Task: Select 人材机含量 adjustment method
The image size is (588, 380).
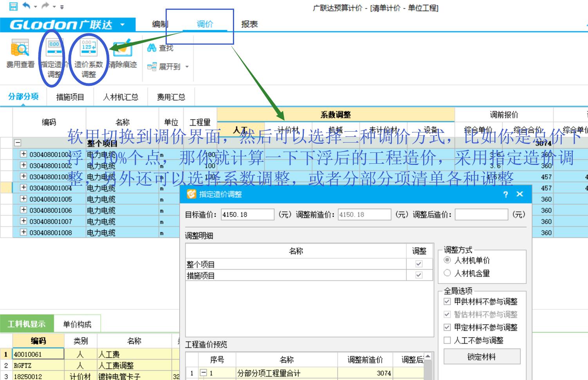Action: pyautogui.click(x=447, y=273)
